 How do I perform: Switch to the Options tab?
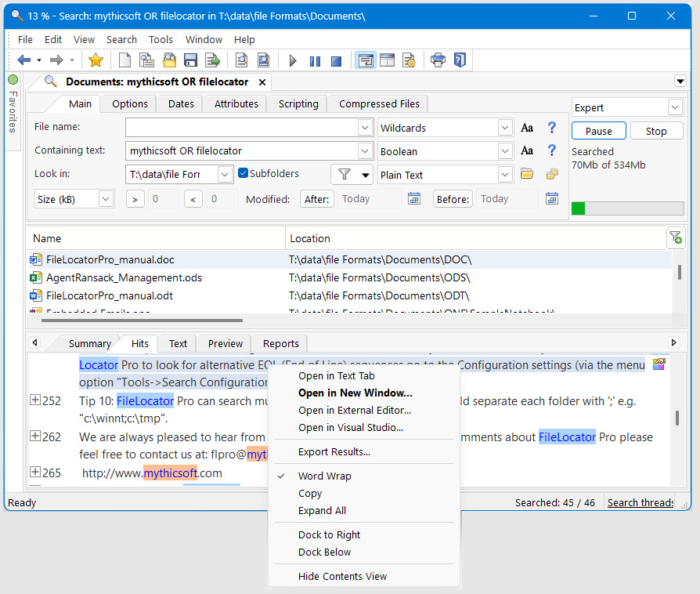(129, 103)
